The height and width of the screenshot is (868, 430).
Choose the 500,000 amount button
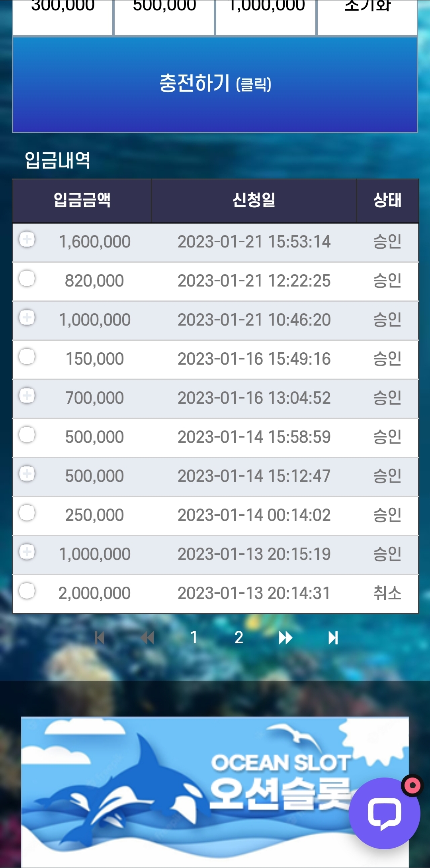pos(164,17)
